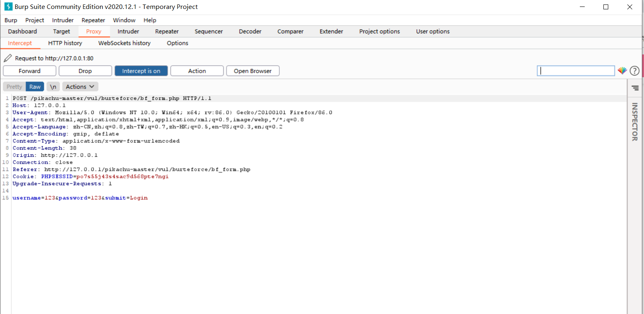Open the Intruder menu
This screenshot has width=644, height=314.
click(63, 20)
